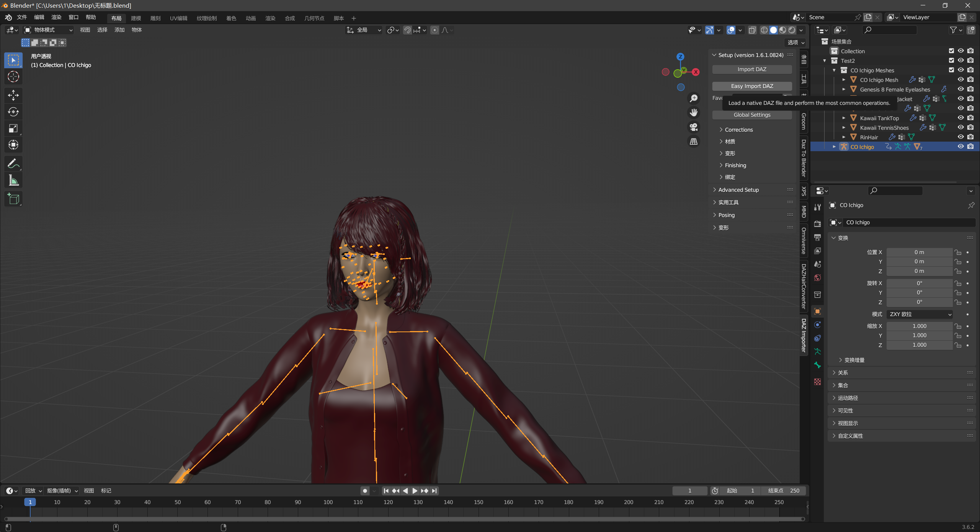Click the timeline horizontal scrollbar
Screen dimensions: 980x532
(x=404, y=519)
